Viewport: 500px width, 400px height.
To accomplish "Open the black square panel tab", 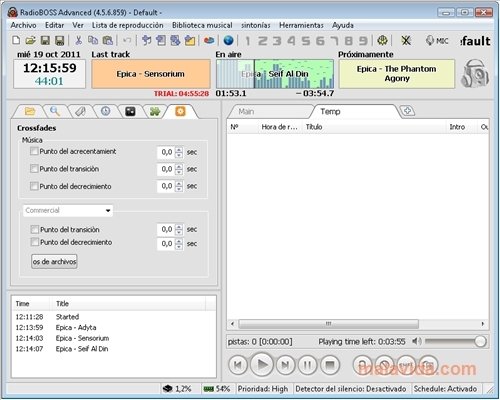I will pos(130,111).
